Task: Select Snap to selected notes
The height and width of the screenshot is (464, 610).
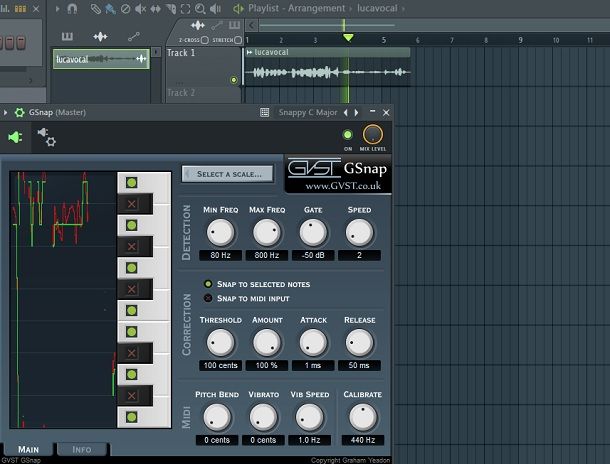Action: click(257, 284)
